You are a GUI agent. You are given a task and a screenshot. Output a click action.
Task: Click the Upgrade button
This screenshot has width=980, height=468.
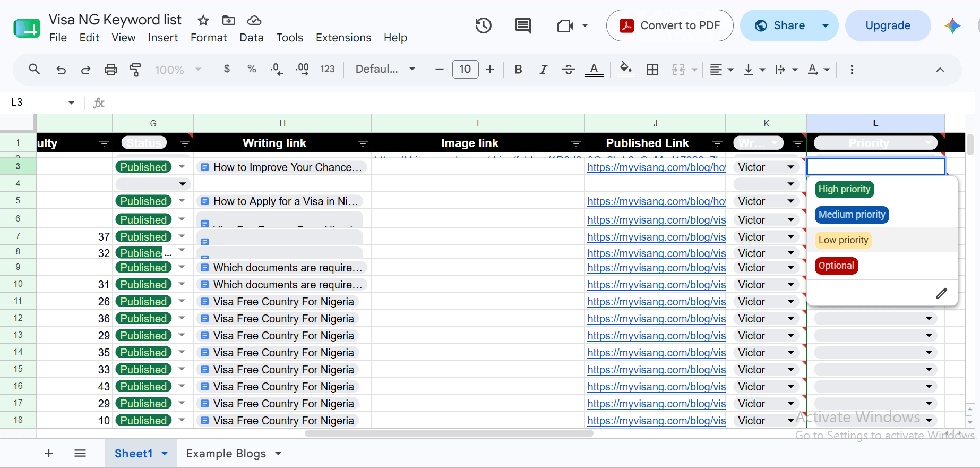(x=888, y=25)
